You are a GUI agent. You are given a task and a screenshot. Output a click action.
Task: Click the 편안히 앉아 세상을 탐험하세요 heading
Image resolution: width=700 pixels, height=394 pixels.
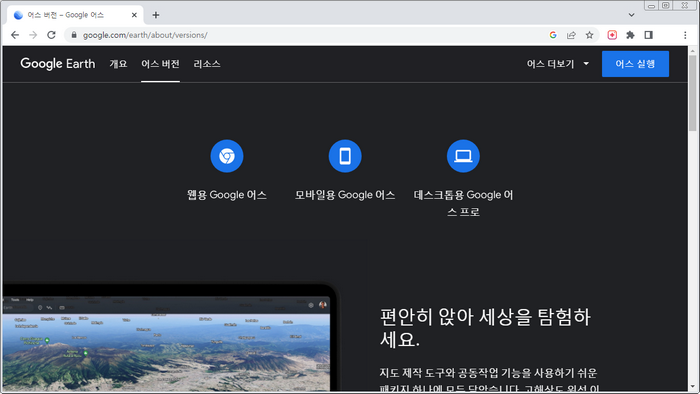(x=485, y=328)
